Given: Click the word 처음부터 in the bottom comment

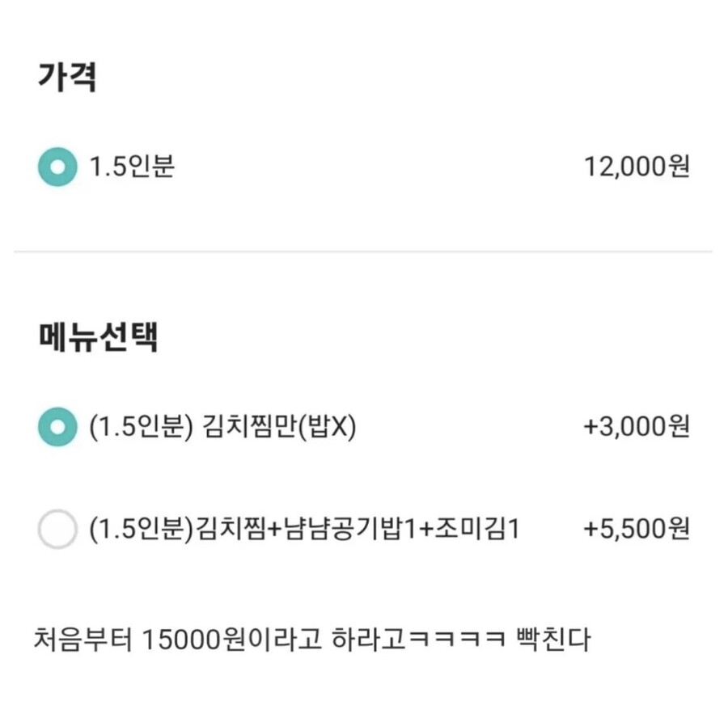Looking at the screenshot, I should click(83, 640).
